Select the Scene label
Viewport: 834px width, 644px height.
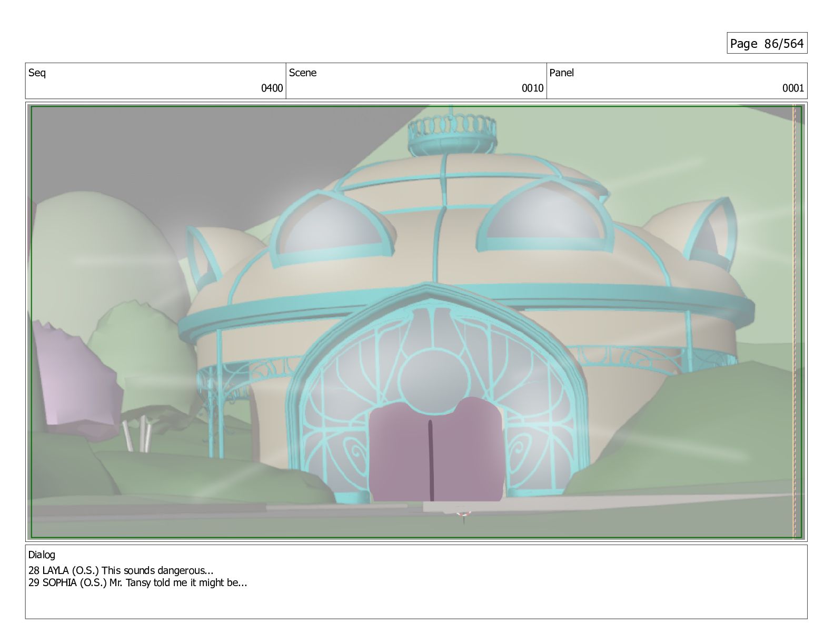tap(303, 73)
